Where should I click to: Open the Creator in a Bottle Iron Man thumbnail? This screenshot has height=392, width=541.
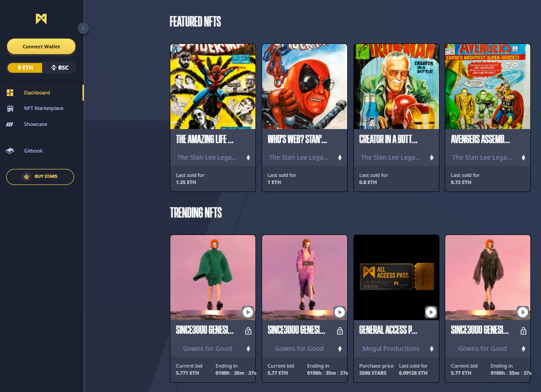[396, 86]
